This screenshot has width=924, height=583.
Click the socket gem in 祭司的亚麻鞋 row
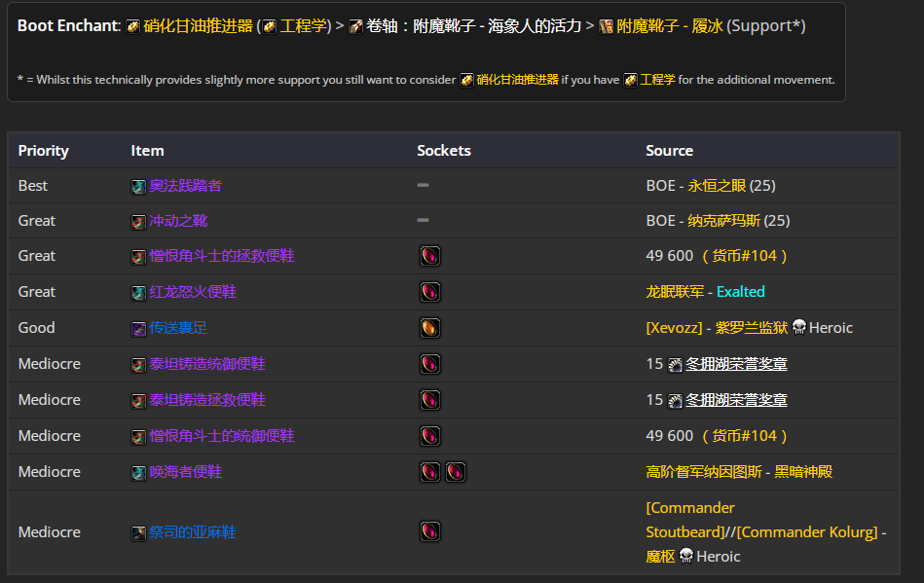pyautogui.click(x=430, y=531)
